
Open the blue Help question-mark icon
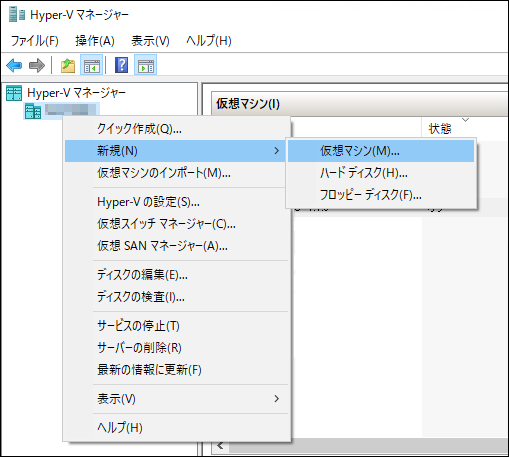point(121,65)
